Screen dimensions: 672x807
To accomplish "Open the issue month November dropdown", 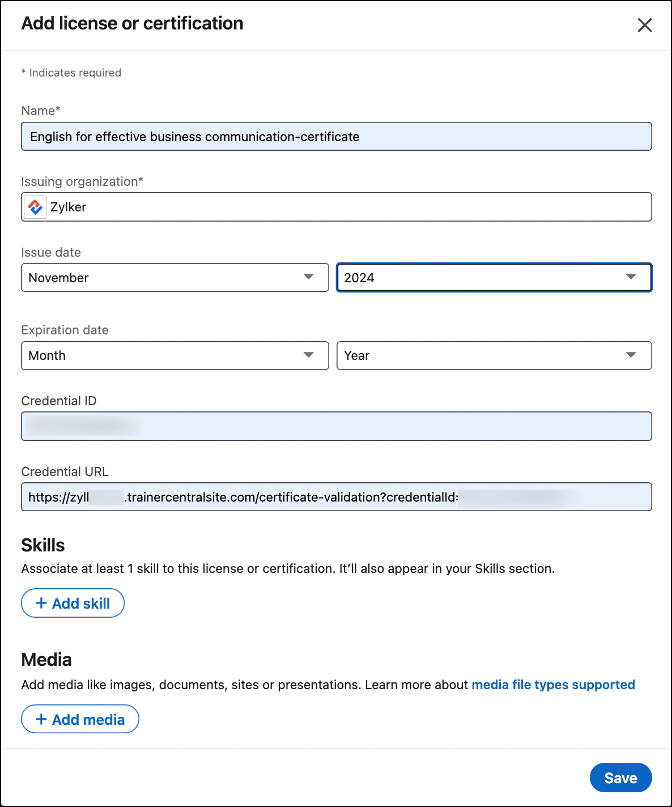I will 175,278.
